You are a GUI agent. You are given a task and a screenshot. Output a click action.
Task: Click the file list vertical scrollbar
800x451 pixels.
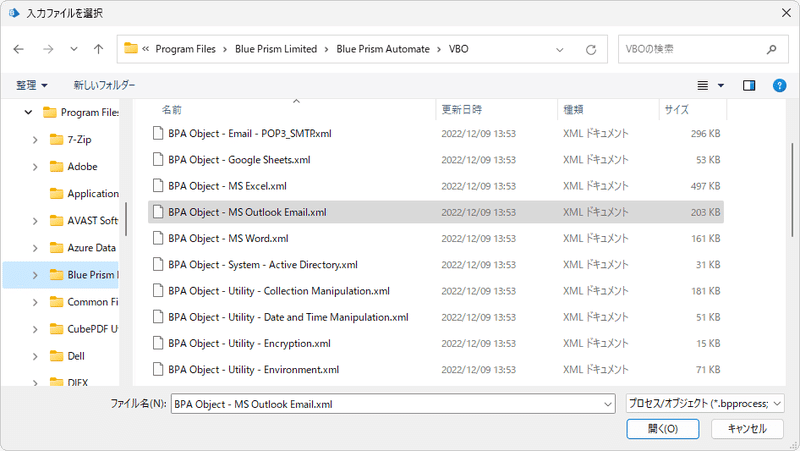coord(792,190)
